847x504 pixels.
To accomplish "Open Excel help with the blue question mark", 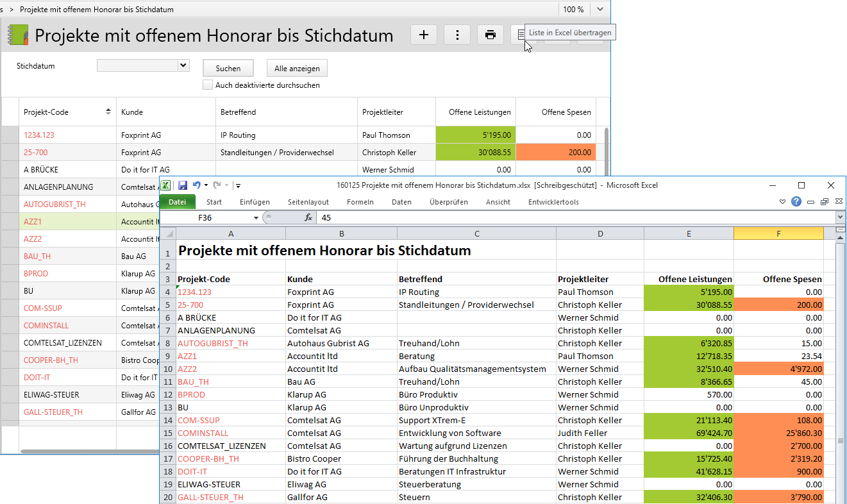I will click(x=796, y=201).
